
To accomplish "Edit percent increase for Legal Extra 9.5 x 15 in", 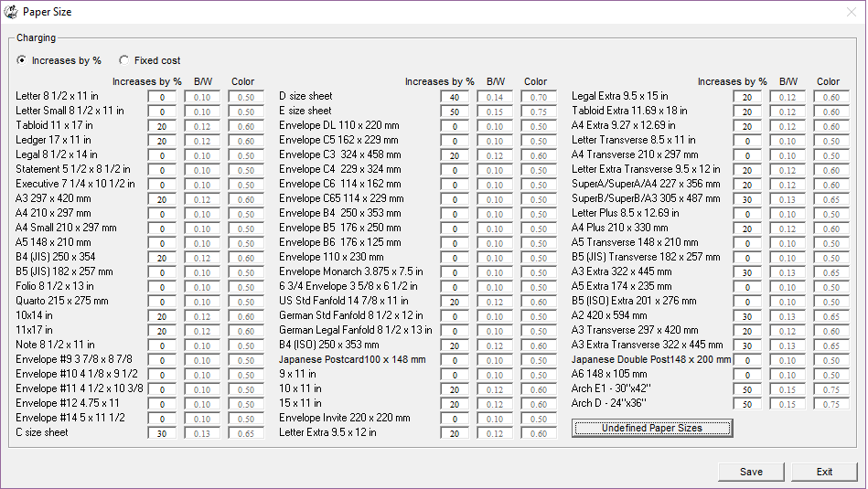I will 747,97.
